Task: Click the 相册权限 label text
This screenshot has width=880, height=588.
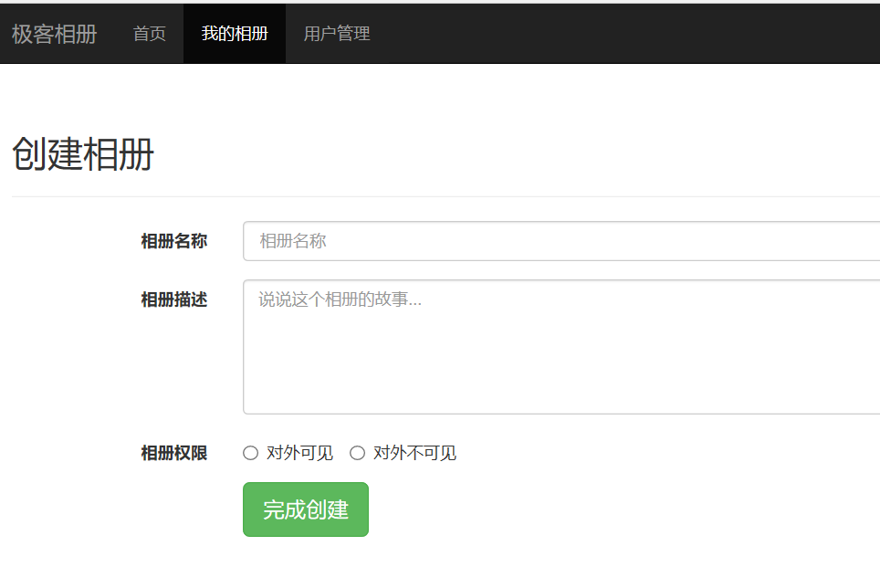Action: 174,453
